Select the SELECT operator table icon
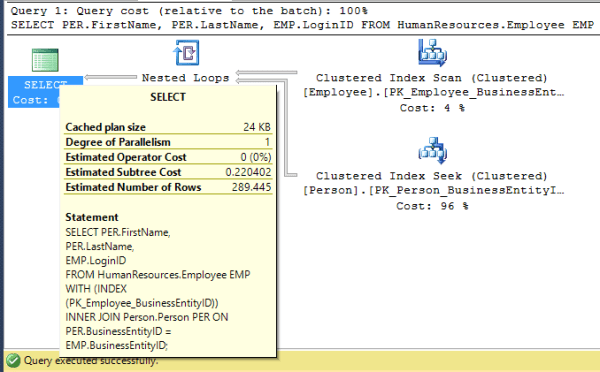600x372 pixels. tap(45, 60)
